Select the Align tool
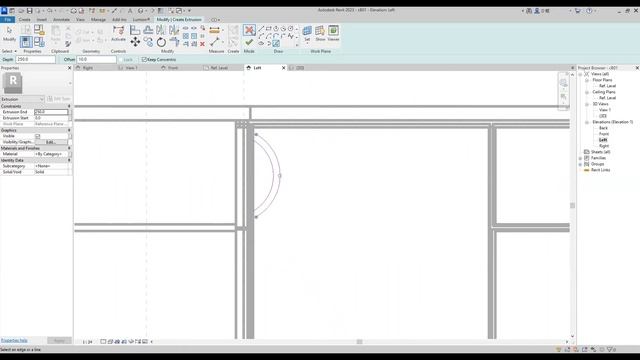 click(135, 29)
